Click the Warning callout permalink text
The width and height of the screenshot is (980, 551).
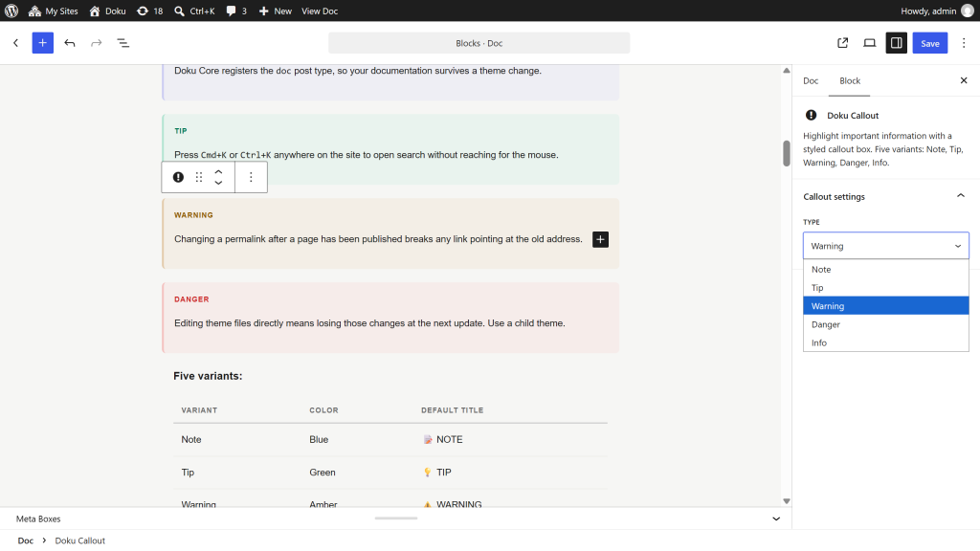pyautogui.click(x=378, y=238)
